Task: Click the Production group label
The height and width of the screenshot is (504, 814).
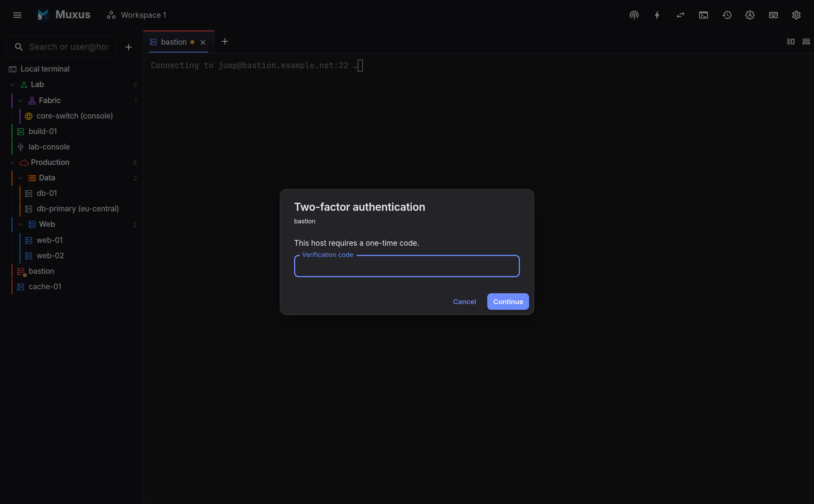Action: [50, 162]
